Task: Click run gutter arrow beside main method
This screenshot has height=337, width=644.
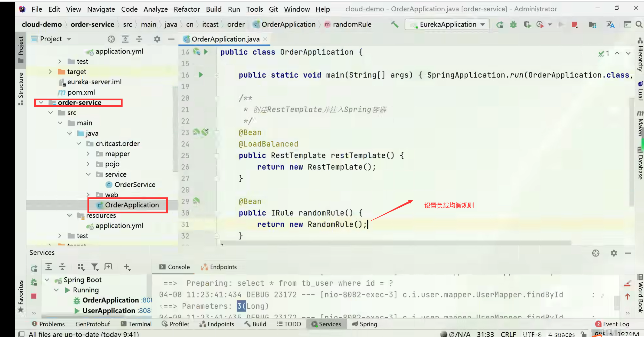Action: click(x=201, y=75)
